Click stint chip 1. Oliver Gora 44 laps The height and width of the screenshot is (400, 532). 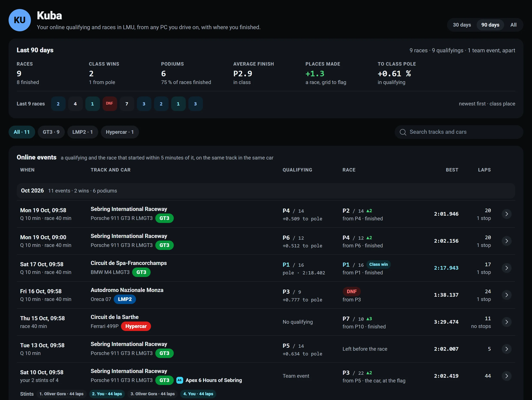pyautogui.click(x=61, y=394)
